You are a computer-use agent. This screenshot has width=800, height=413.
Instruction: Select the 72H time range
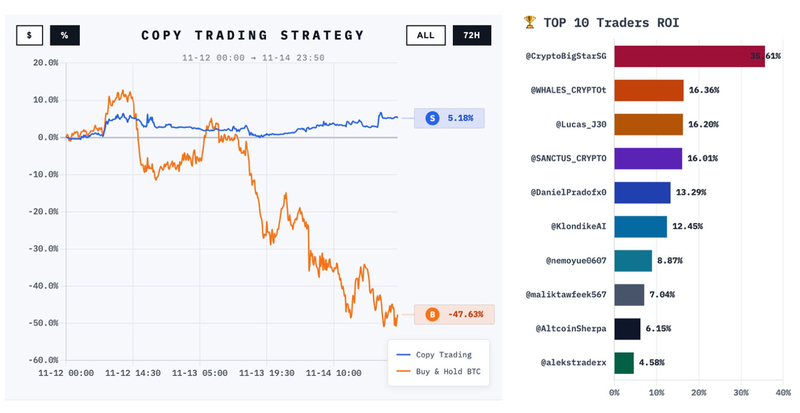[469, 36]
